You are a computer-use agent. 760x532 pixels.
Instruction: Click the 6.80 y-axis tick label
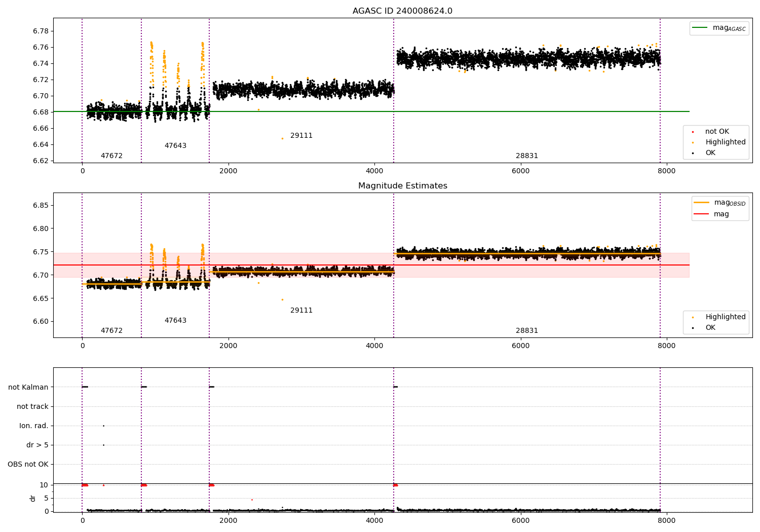tap(41, 229)
